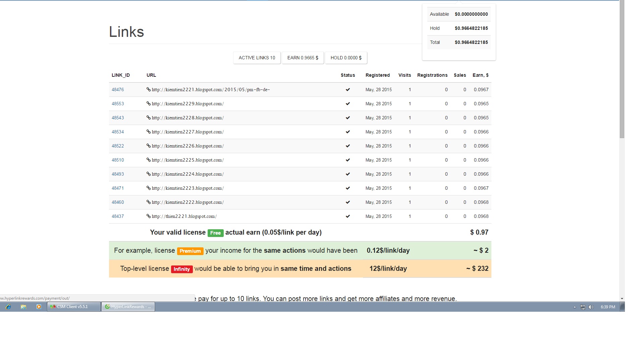This screenshot has width=644, height=362.
Task: Show hidden tray icons arrow
Action: coord(575,307)
